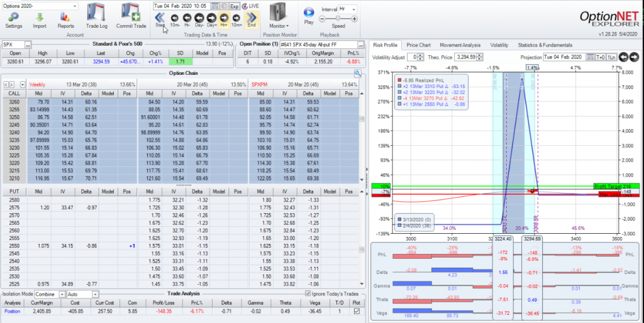This screenshot has width=644, height=323.
Task: Click the T+0 projection button
Action: [x=600, y=57]
